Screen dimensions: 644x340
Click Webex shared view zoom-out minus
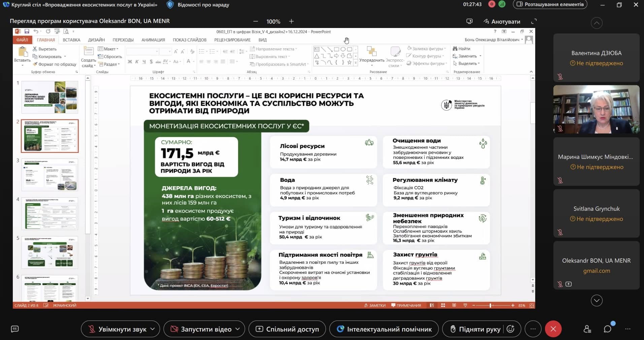pos(256,21)
